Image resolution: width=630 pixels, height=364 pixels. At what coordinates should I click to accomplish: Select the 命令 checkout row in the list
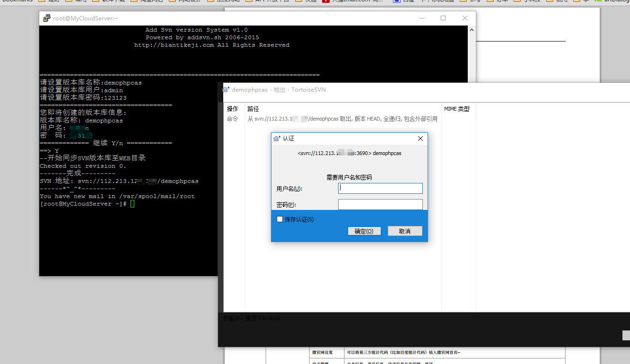click(x=233, y=119)
